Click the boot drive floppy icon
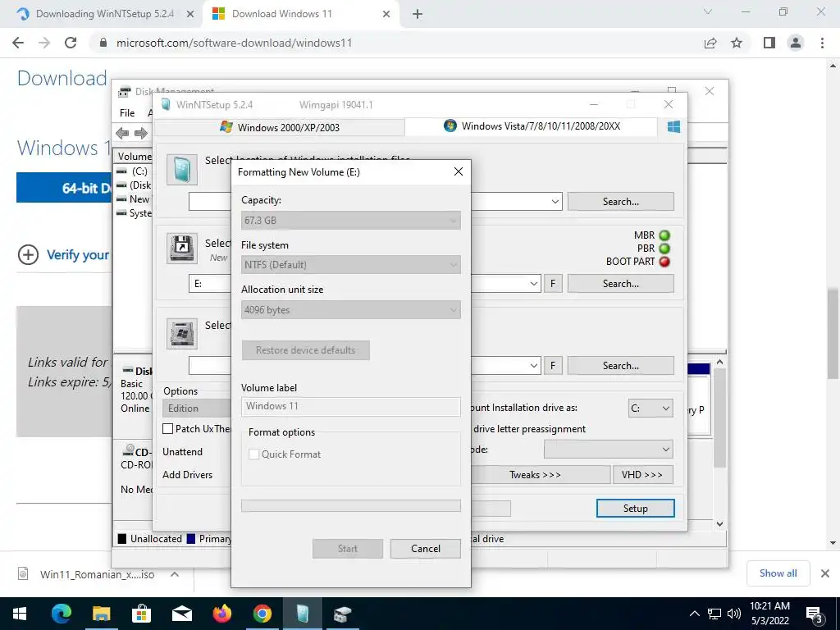 tap(182, 248)
